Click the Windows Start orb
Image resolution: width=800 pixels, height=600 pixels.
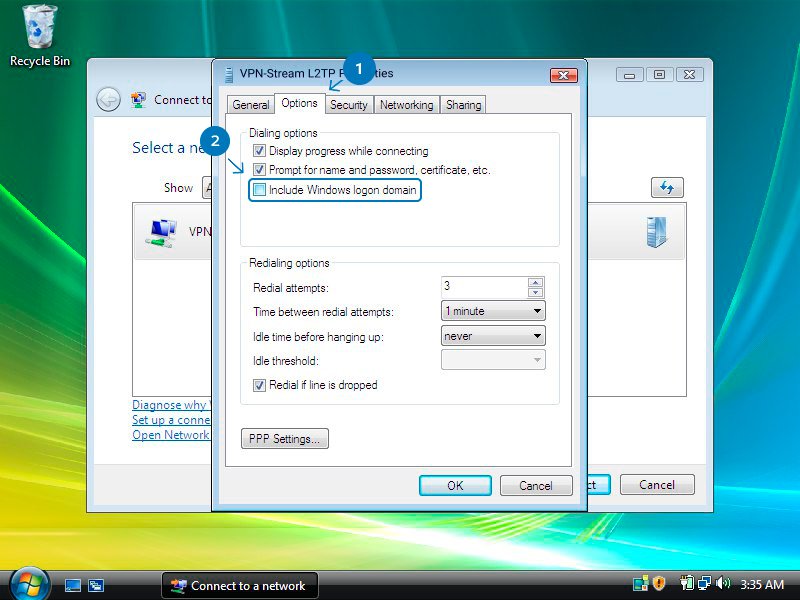[30, 585]
